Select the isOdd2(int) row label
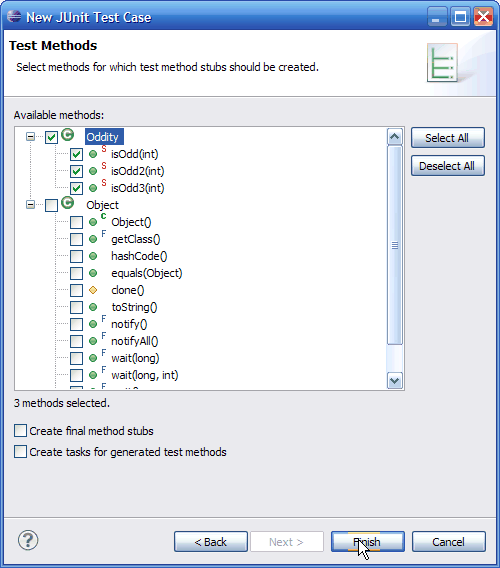This screenshot has height=568, width=500. 138,171
